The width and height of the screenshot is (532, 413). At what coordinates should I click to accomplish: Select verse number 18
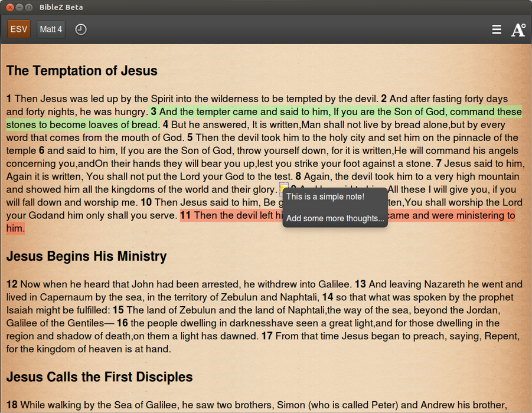12,405
